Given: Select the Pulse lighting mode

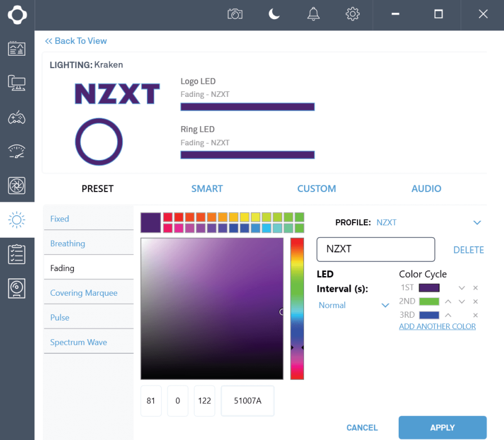Looking at the screenshot, I should tap(89, 318).
